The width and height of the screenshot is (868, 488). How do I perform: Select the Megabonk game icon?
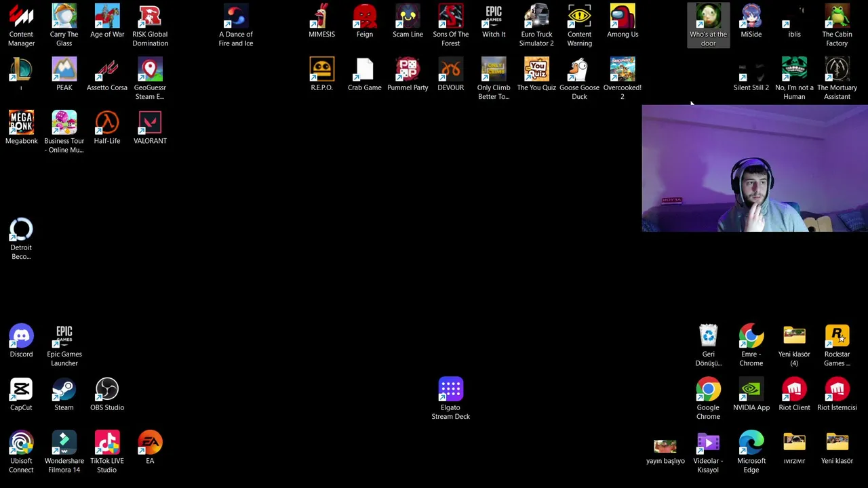coord(21,128)
